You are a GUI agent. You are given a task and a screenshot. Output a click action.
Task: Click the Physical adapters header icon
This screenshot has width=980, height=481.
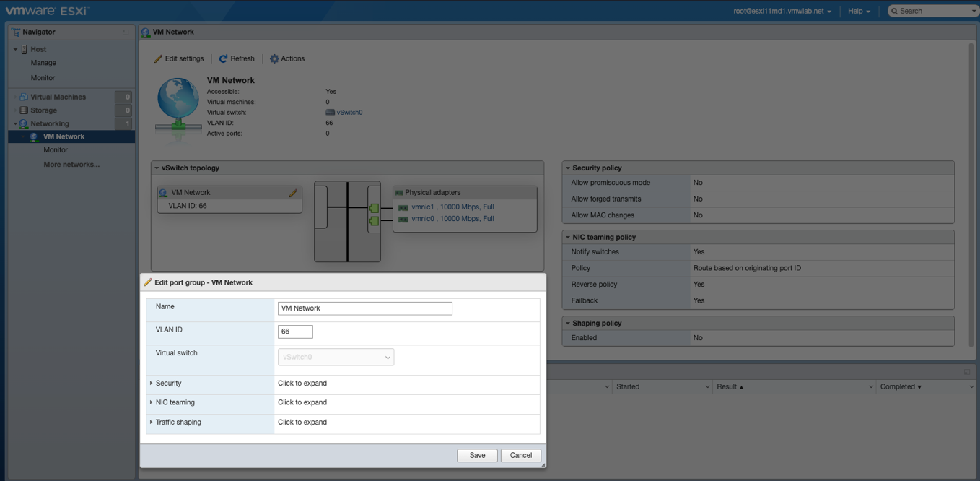[x=398, y=193]
